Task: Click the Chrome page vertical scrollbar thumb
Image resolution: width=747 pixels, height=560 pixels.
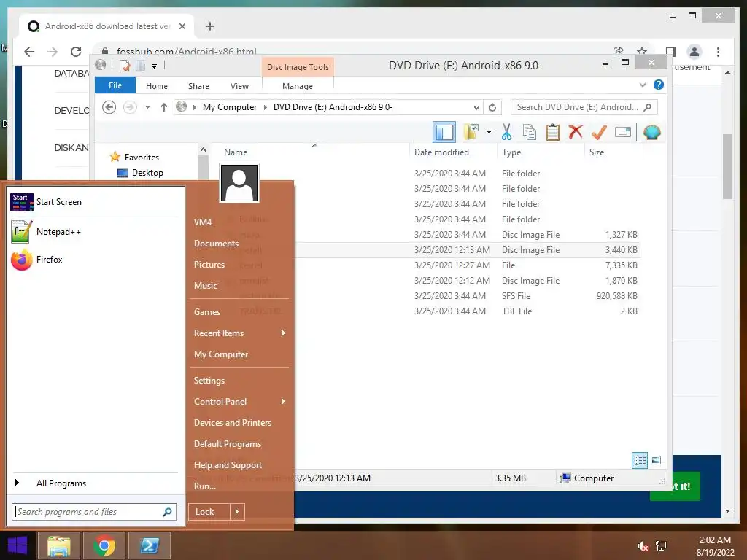Action: pyautogui.click(x=727, y=166)
